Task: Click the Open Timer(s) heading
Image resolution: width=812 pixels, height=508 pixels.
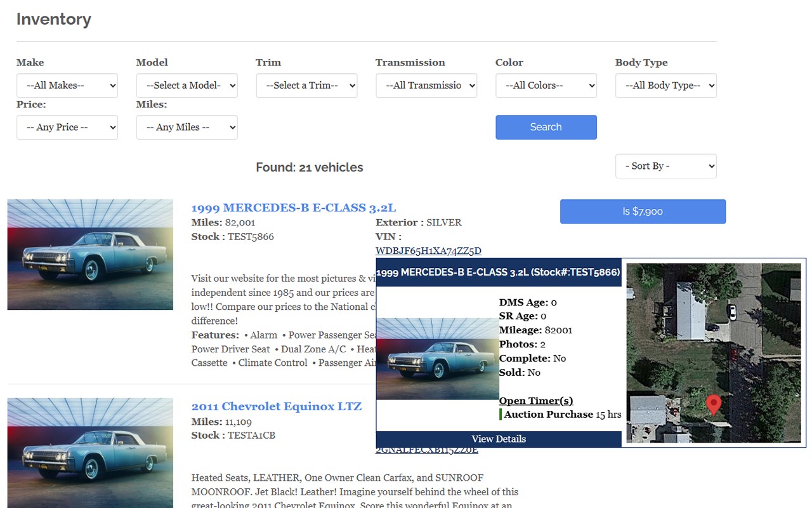Action: coord(536,401)
